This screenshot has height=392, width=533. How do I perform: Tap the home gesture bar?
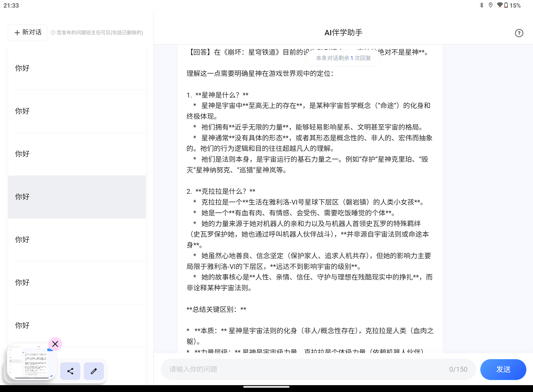coord(266,387)
